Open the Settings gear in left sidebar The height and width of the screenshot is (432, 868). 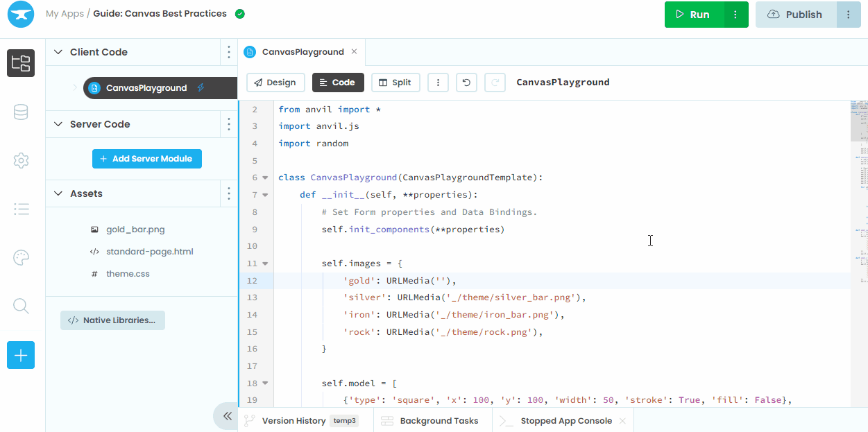tap(21, 161)
